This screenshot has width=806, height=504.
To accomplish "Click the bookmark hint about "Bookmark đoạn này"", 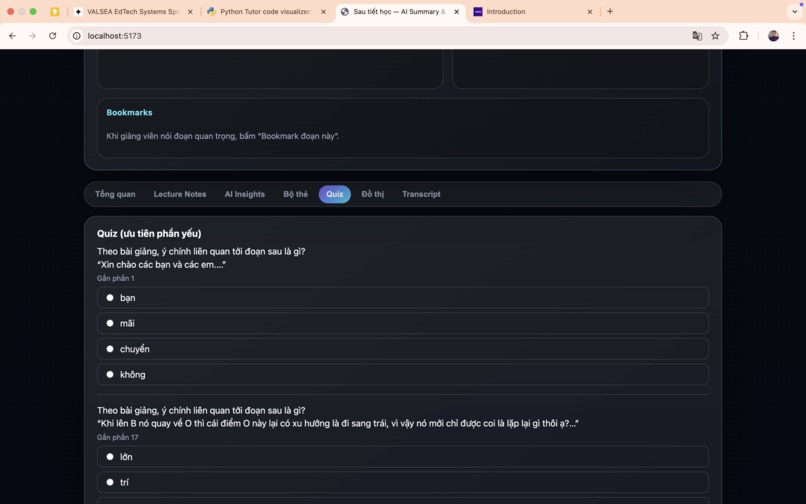I will coord(223,136).
